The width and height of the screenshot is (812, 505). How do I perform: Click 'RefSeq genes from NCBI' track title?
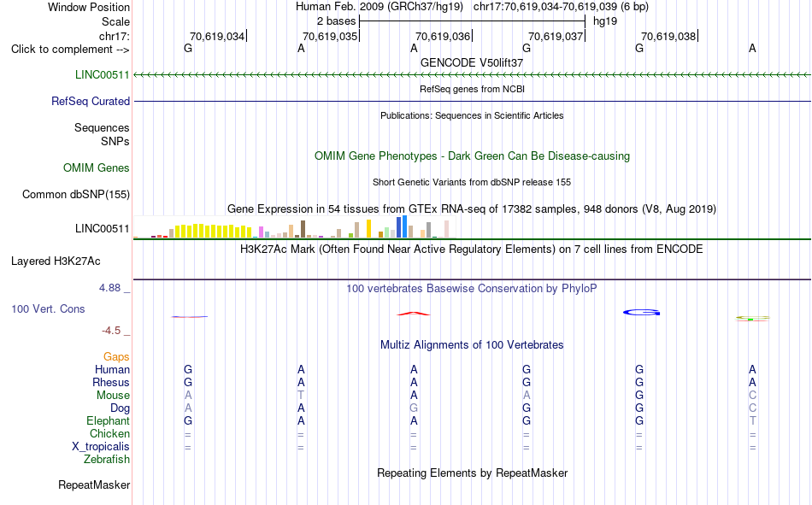(472, 89)
